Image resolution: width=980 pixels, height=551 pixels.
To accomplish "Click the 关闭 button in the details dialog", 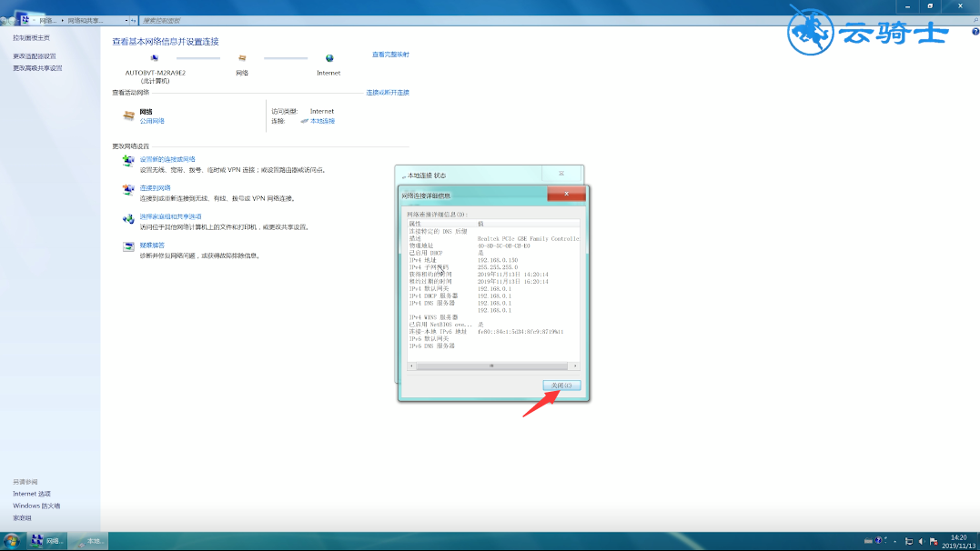I will coord(561,386).
